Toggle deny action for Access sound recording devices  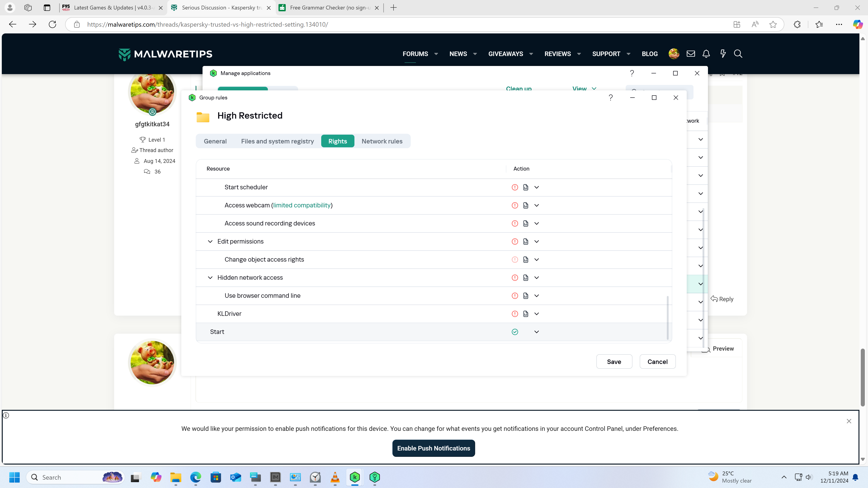514,223
